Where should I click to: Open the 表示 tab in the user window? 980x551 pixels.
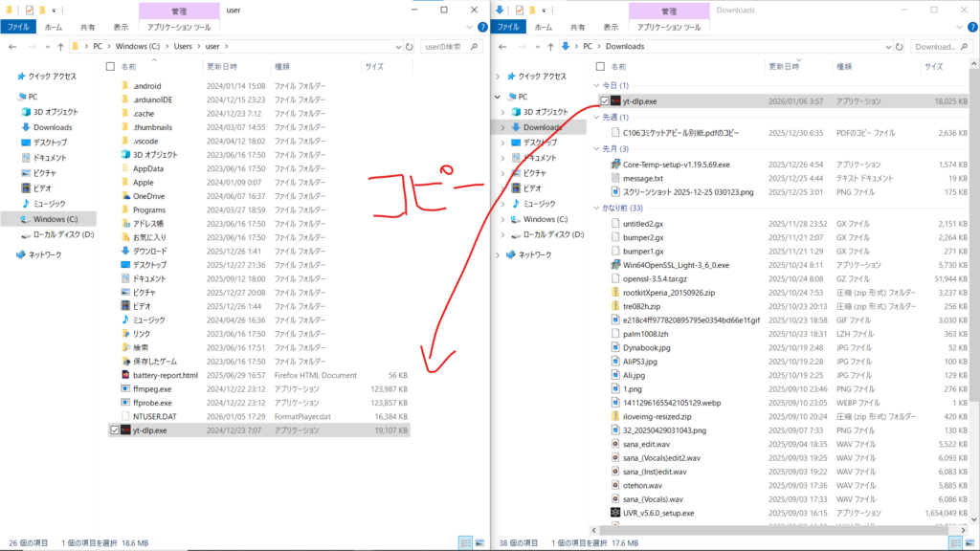coord(121,28)
